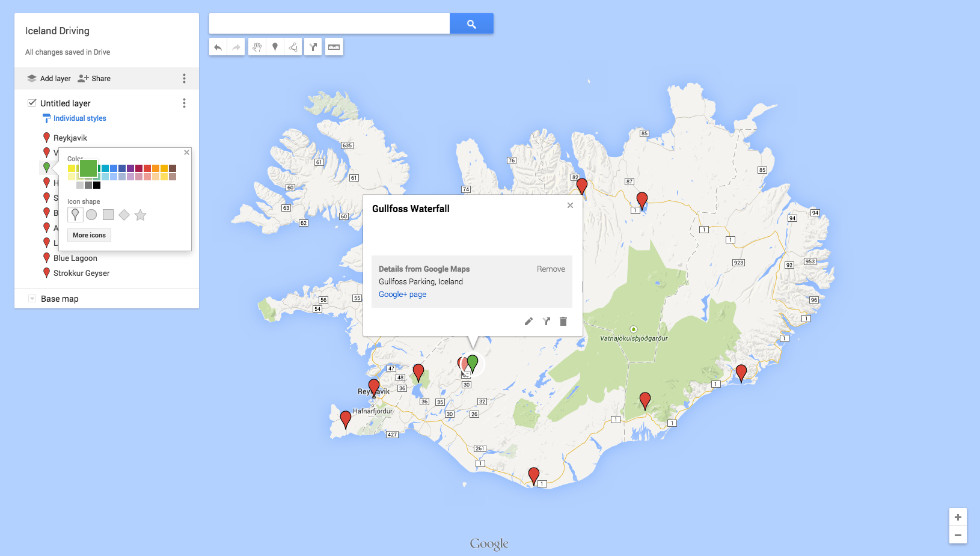Click the Edit pencil icon in info window

(x=528, y=322)
